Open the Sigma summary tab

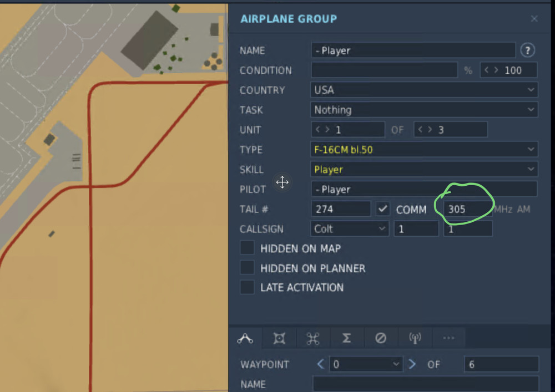(x=346, y=338)
